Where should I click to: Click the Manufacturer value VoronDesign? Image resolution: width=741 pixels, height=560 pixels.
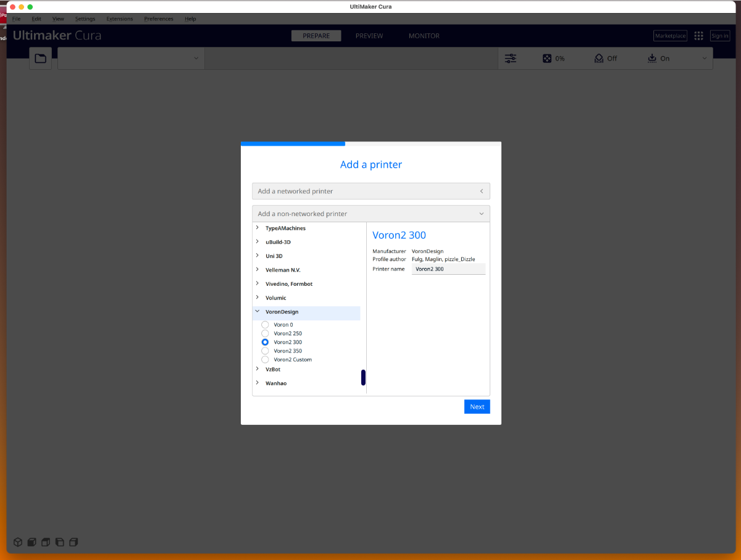click(x=428, y=251)
